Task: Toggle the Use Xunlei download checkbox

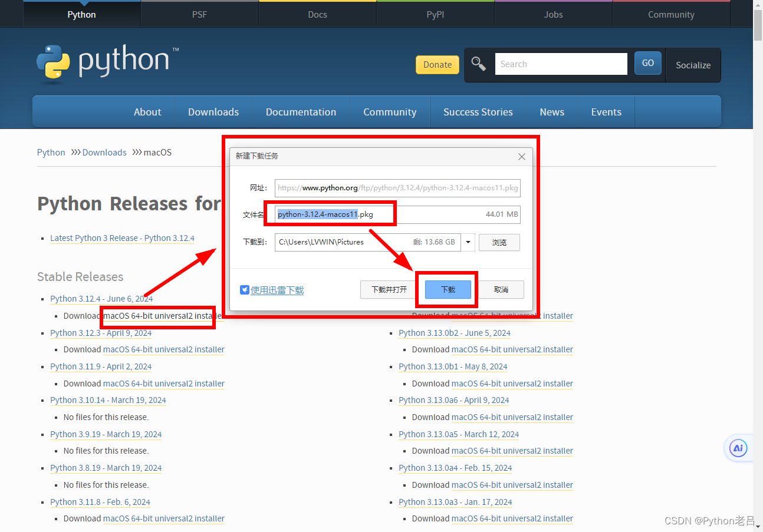Action: coord(245,290)
